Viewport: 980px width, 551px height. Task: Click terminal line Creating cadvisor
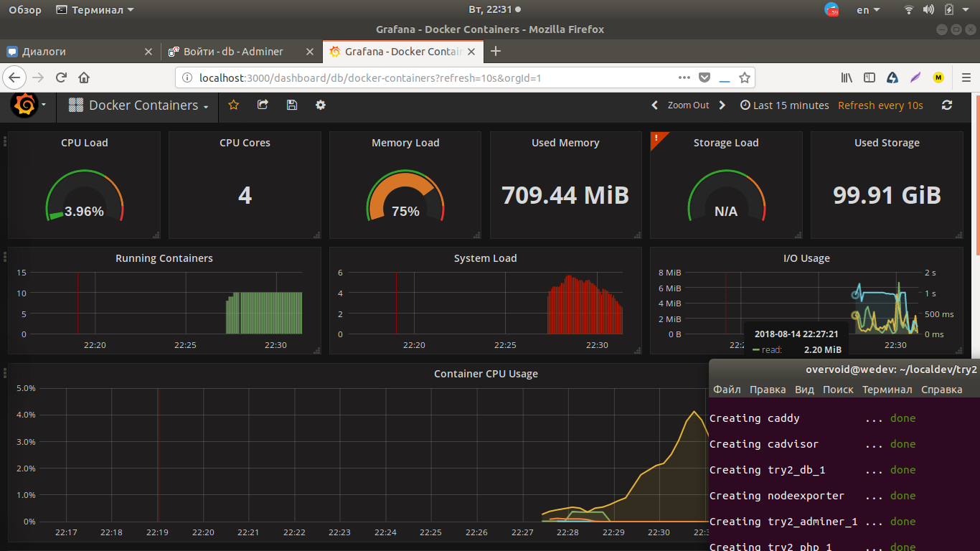(x=812, y=444)
